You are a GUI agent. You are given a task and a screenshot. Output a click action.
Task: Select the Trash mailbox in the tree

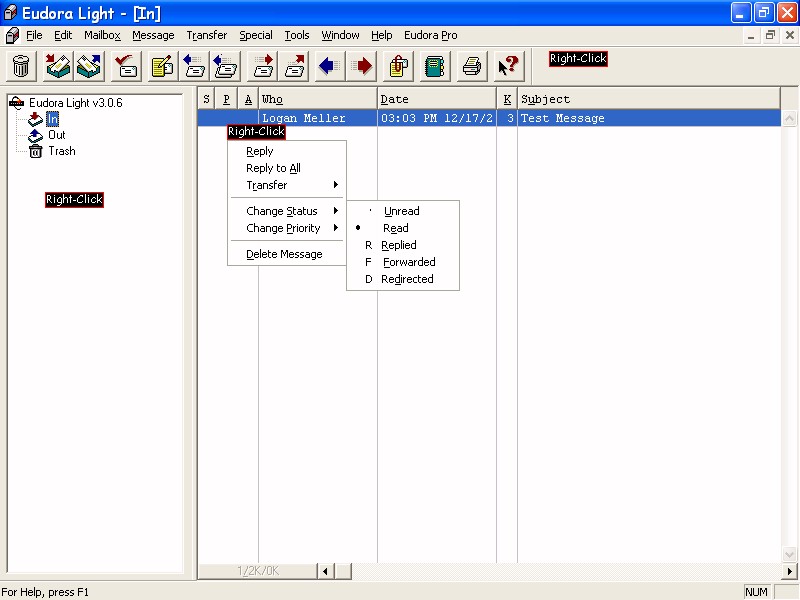pyautogui.click(x=62, y=151)
